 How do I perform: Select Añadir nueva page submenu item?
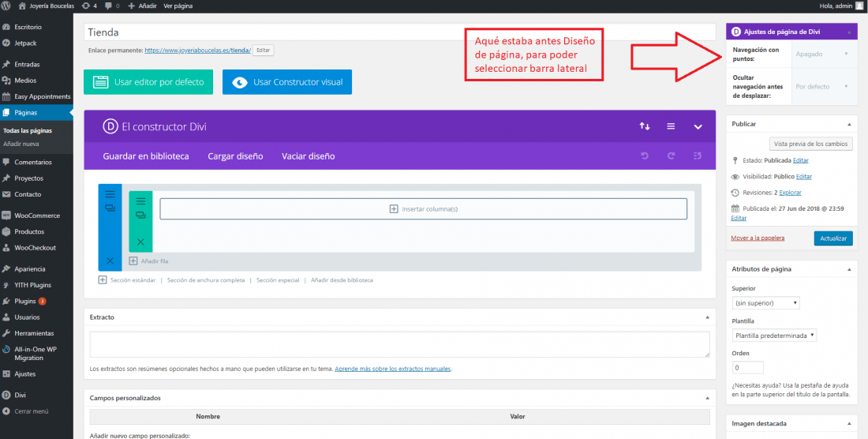[21, 144]
